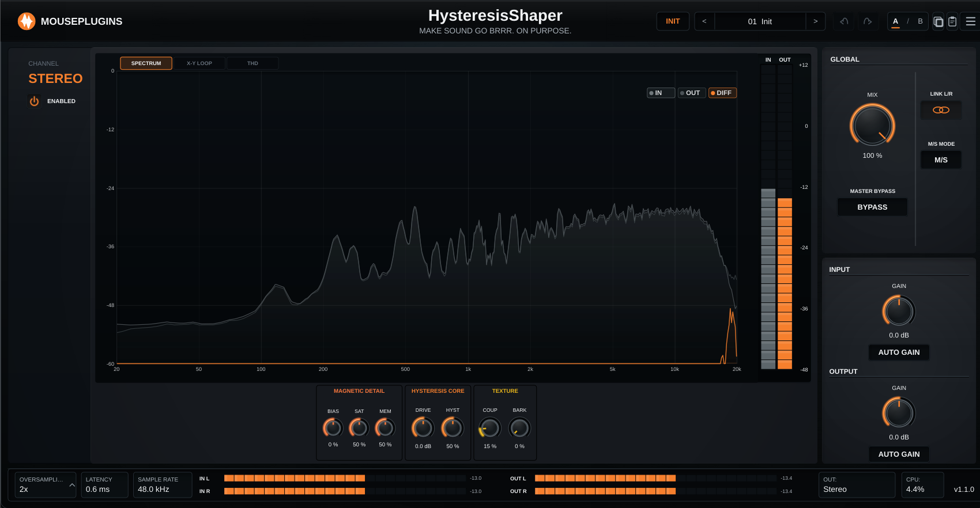
Task: Click the input gain 0.0 dB value
Action: pos(899,335)
